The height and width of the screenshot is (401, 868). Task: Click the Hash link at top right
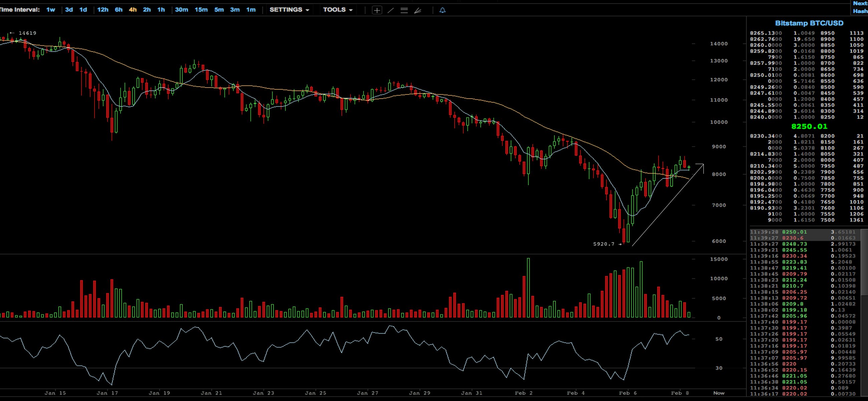click(861, 11)
